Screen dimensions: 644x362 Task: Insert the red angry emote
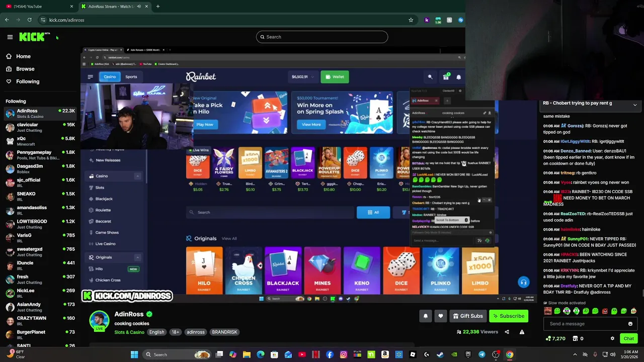(x=605, y=311)
